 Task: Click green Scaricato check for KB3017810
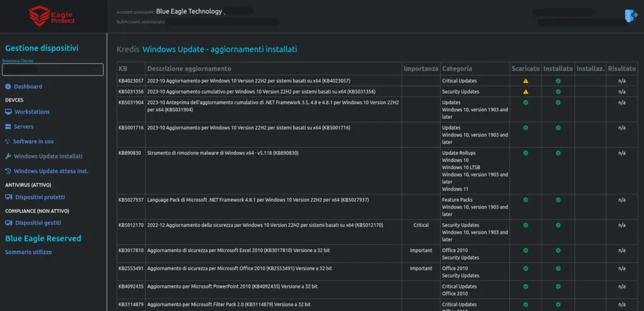[526, 250]
